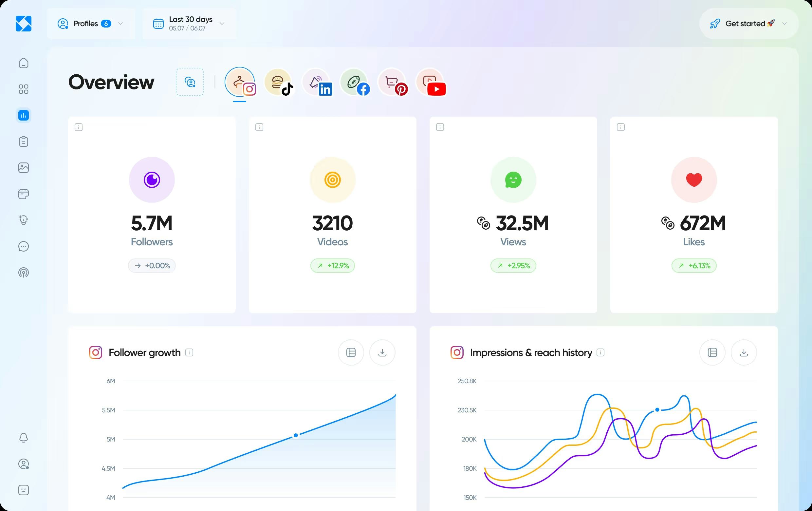Open the apps grid icon in sidebar
The image size is (812, 511).
(x=23, y=89)
